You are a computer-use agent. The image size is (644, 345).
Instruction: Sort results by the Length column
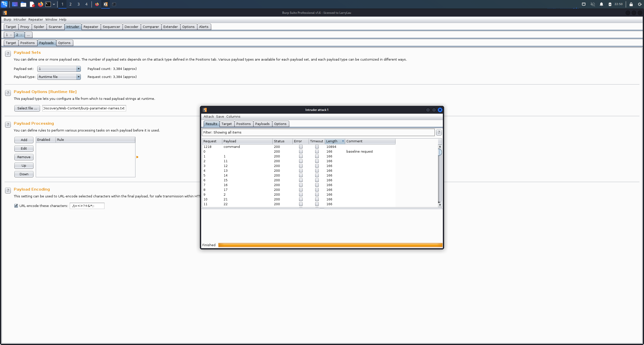(335, 141)
